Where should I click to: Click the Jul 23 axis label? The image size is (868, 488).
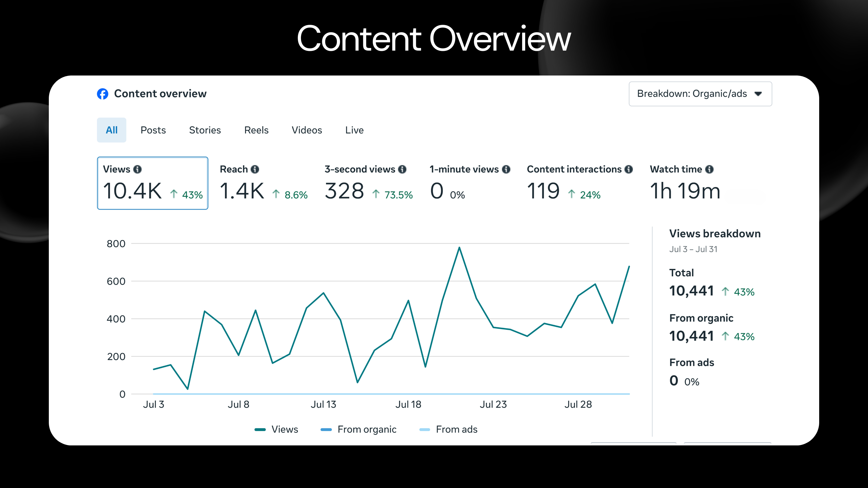(493, 405)
